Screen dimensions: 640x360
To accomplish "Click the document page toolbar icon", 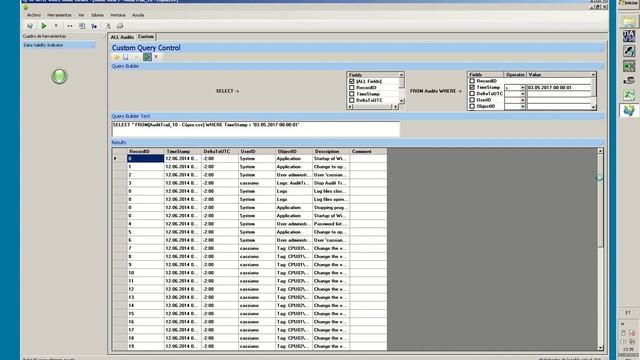I will [82, 26].
